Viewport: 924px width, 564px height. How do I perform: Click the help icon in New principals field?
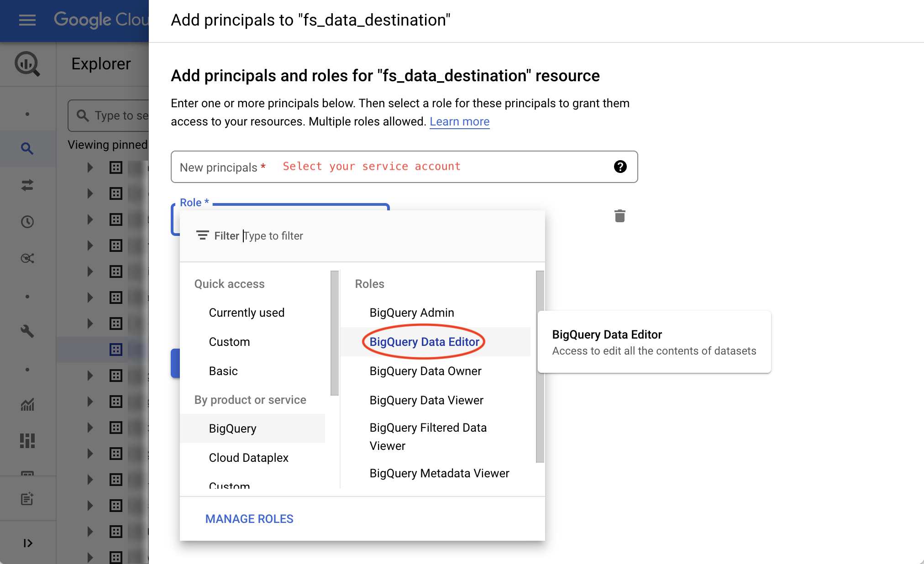(x=620, y=167)
